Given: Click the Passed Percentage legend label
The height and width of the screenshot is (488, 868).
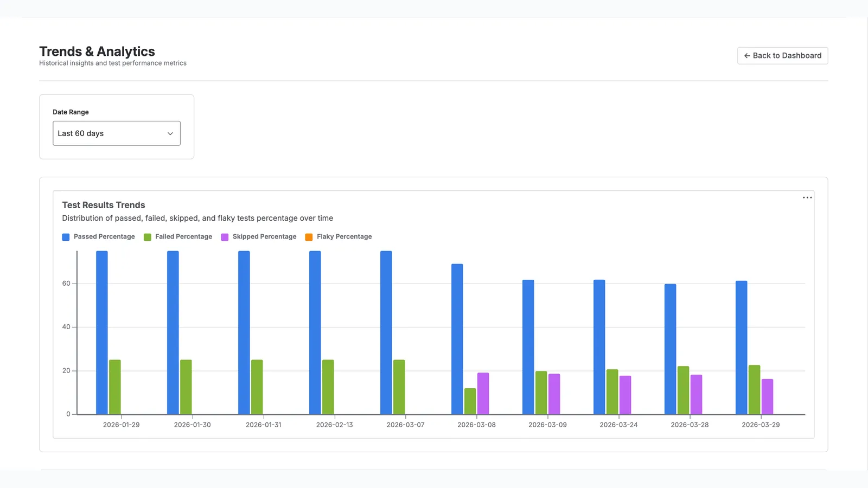Looking at the screenshot, I should tap(104, 236).
